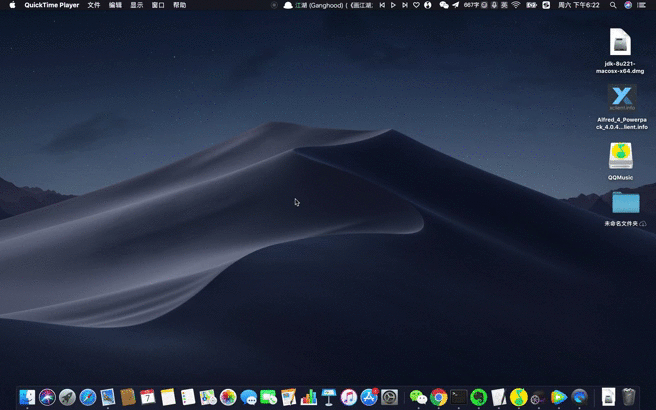Image resolution: width=656 pixels, height=410 pixels.
Task: Open Evernote elephant icon in Dock
Action: click(x=479, y=397)
